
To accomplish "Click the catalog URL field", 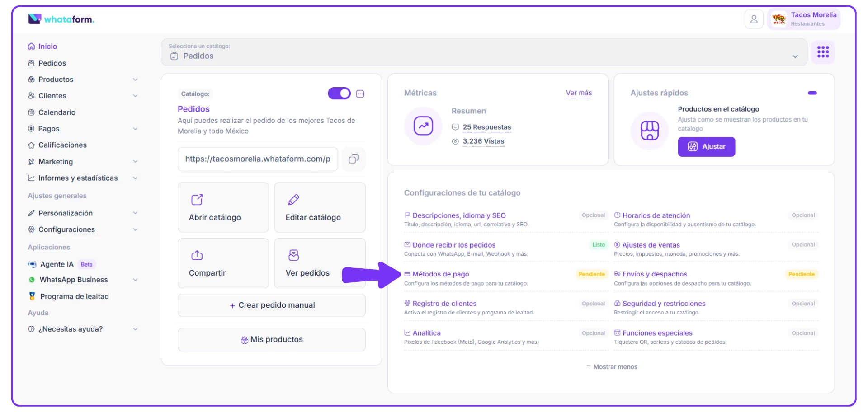I will point(258,159).
